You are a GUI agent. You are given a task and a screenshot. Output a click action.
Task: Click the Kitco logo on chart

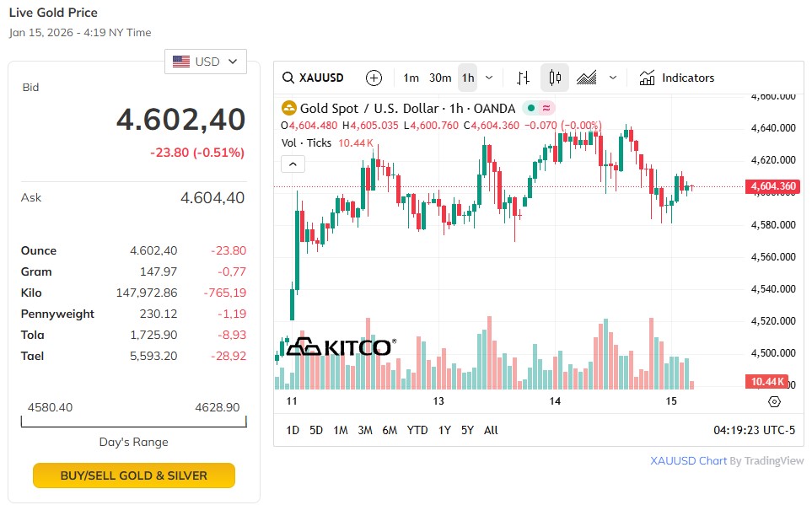point(337,347)
